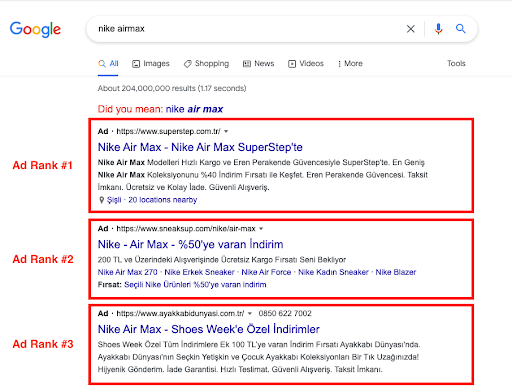Open the Nike Erkek Sneaker sitelink
The image size is (512, 392).
tap(199, 272)
